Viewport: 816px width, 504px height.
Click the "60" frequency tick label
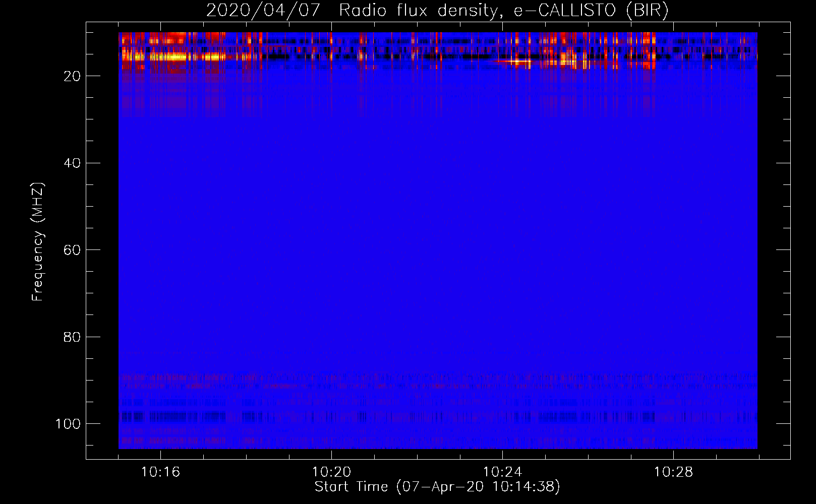pos(72,250)
